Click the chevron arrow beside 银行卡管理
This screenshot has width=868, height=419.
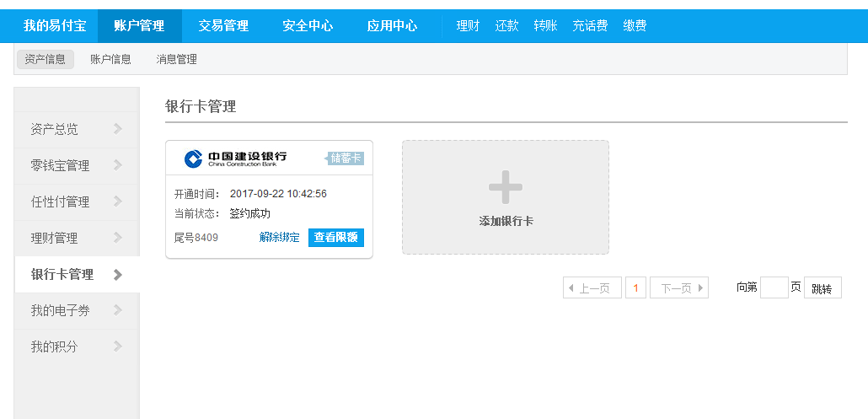tap(117, 275)
